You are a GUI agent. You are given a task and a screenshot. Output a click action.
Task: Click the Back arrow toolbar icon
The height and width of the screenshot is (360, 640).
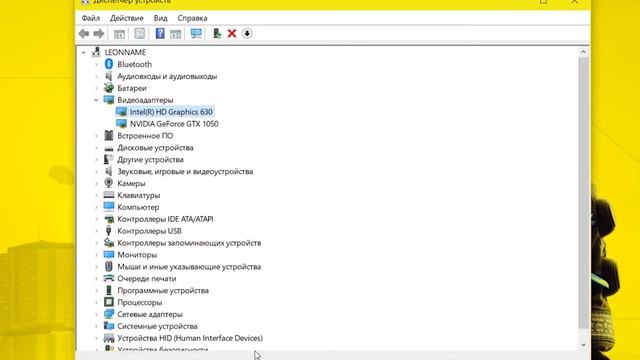84,33
